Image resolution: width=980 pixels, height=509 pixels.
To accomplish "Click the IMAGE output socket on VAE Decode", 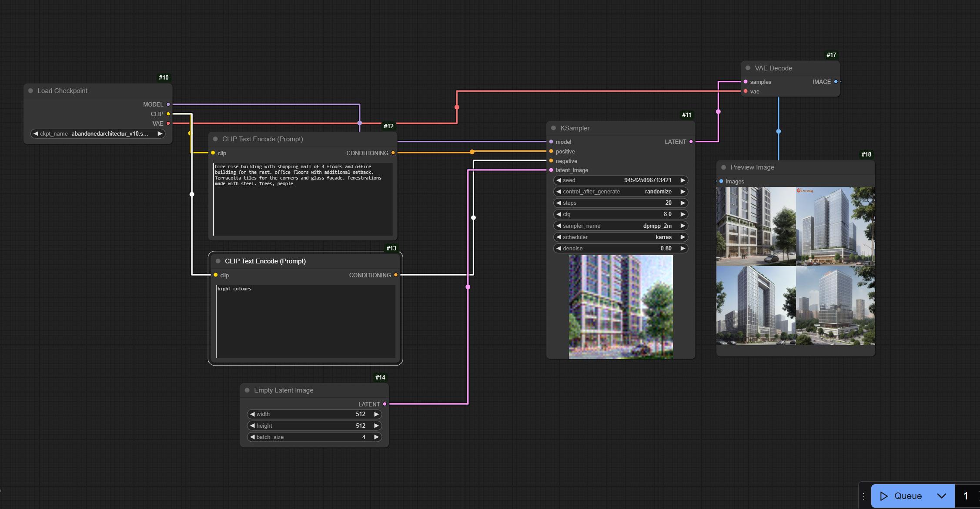I will [836, 82].
